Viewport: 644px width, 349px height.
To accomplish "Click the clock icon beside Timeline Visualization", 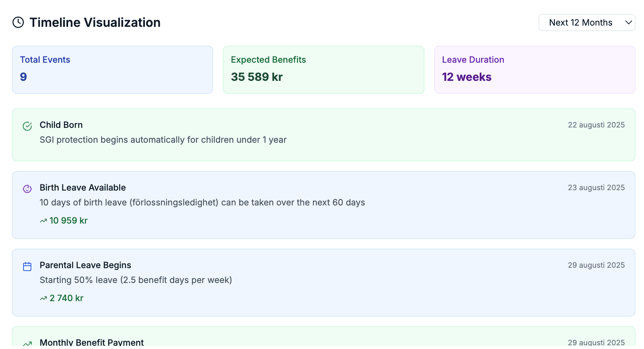I will [x=18, y=22].
